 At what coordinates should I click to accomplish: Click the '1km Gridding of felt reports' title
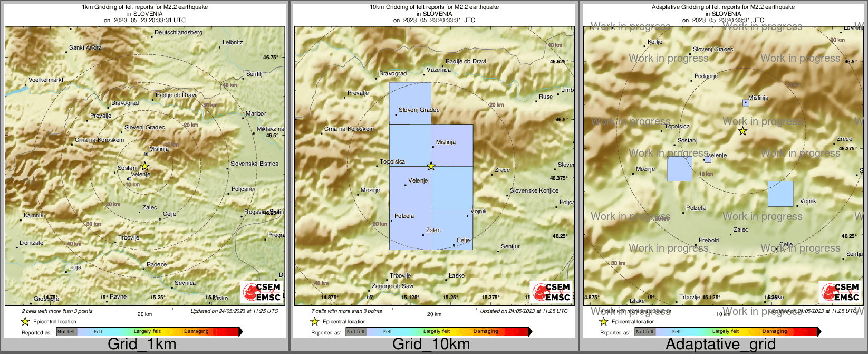tap(145, 7)
